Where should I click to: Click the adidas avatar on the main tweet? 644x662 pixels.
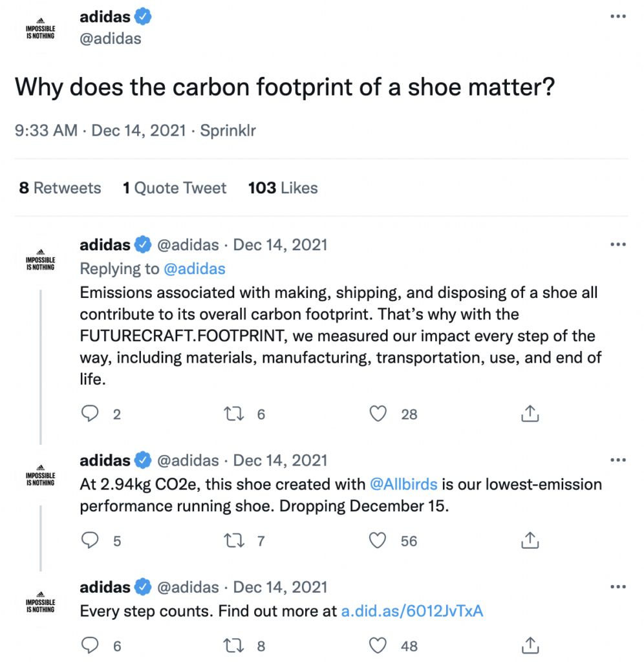tap(40, 30)
